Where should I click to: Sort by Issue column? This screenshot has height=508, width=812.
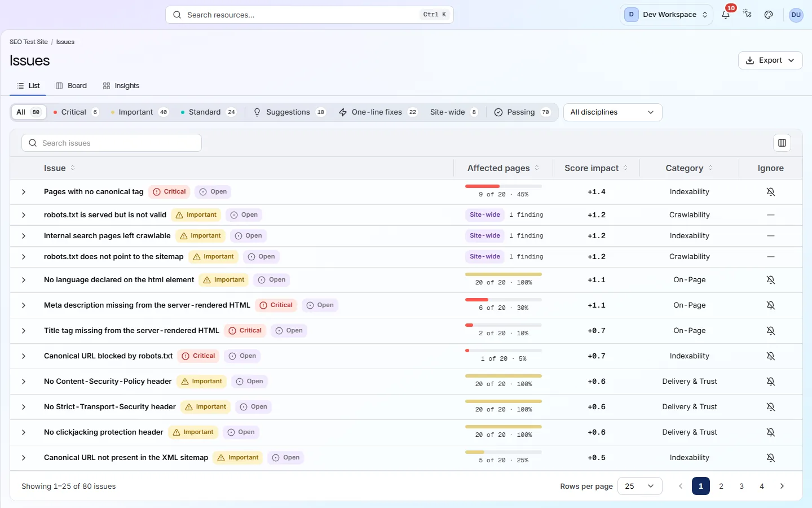coord(60,168)
